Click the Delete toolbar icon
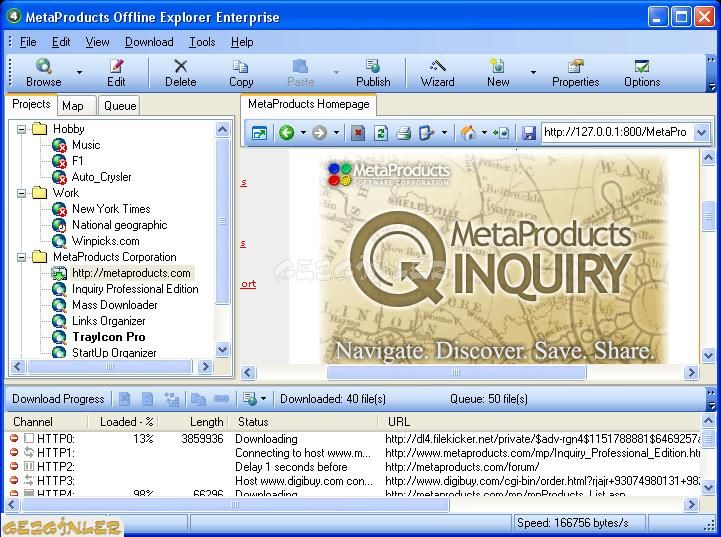The width and height of the screenshot is (721, 537). click(x=181, y=73)
